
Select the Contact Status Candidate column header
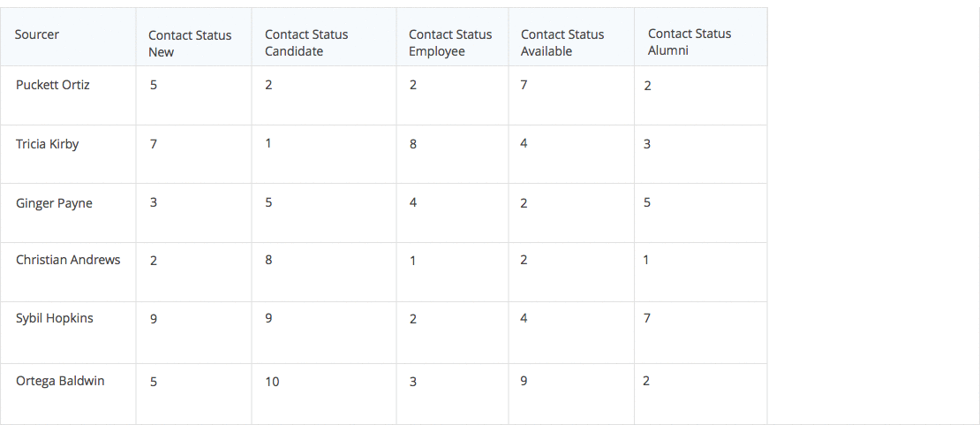pyautogui.click(x=306, y=43)
